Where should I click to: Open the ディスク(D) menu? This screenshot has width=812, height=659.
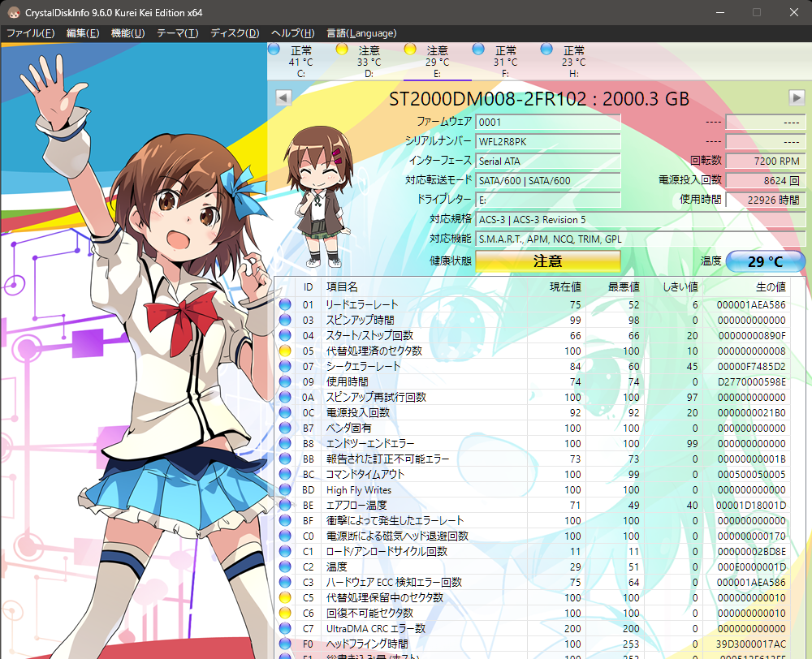235,33
